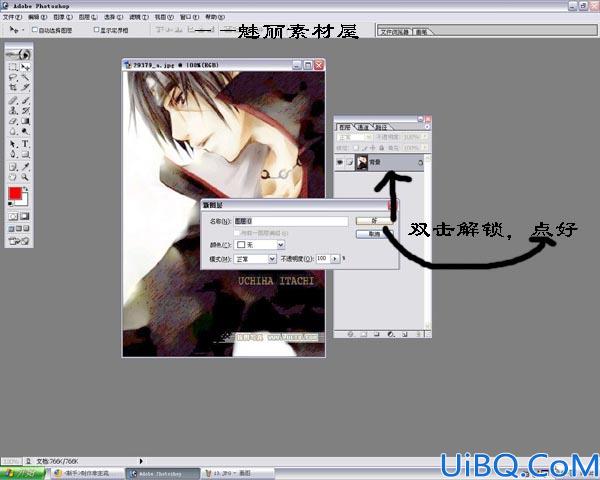Select full screen with menu bar mode button

(19, 229)
